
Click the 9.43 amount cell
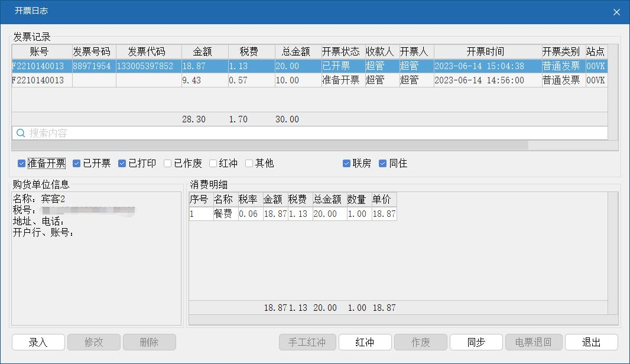click(205, 80)
